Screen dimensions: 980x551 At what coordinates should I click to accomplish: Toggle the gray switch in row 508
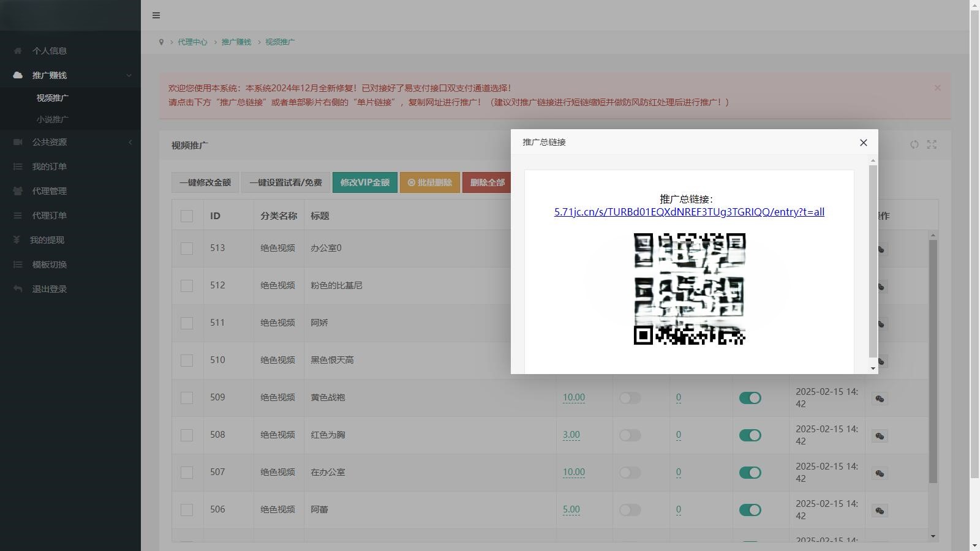pyautogui.click(x=630, y=435)
